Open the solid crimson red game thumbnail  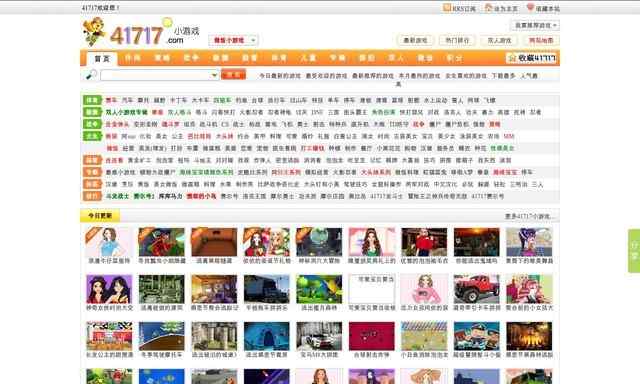372,336
